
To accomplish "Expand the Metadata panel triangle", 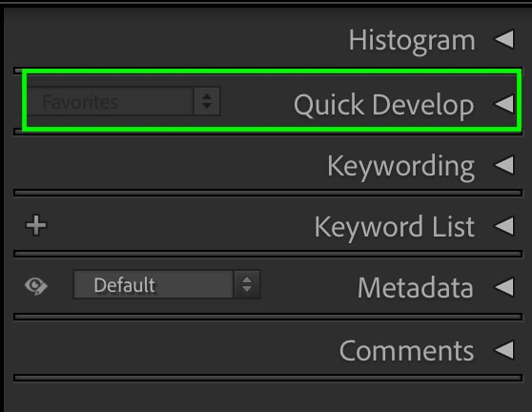I will 504,287.
